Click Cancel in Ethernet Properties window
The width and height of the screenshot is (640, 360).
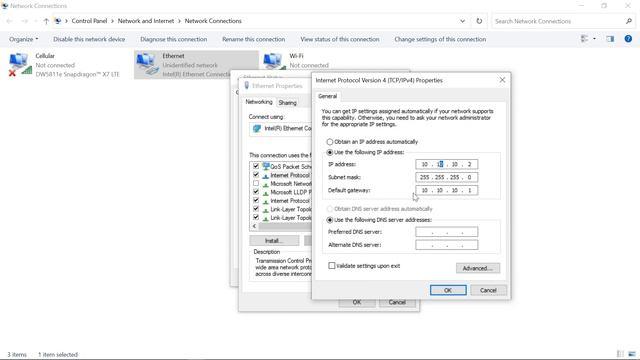click(x=397, y=302)
